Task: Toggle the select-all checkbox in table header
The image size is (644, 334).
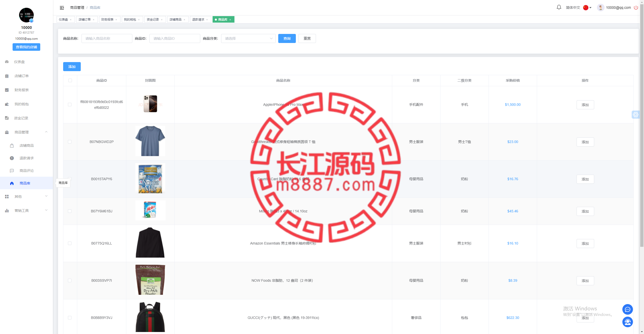Action: (70, 80)
